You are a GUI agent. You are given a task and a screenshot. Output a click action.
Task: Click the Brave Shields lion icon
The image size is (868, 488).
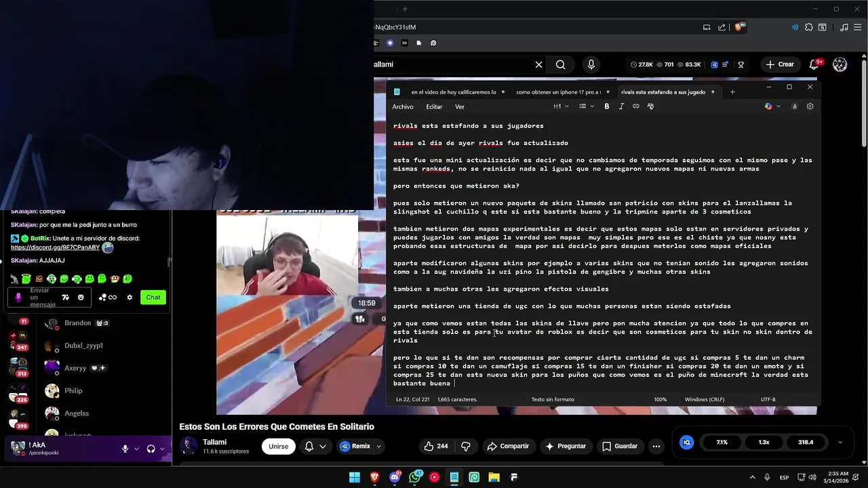click(738, 27)
